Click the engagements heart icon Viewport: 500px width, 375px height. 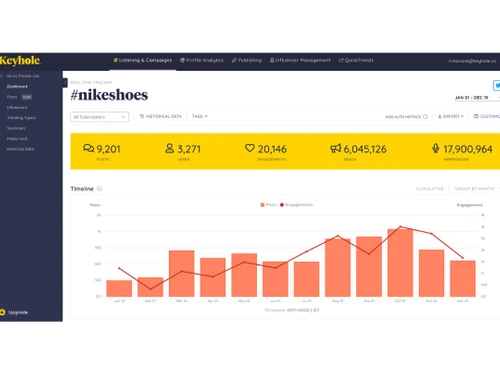click(250, 148)
